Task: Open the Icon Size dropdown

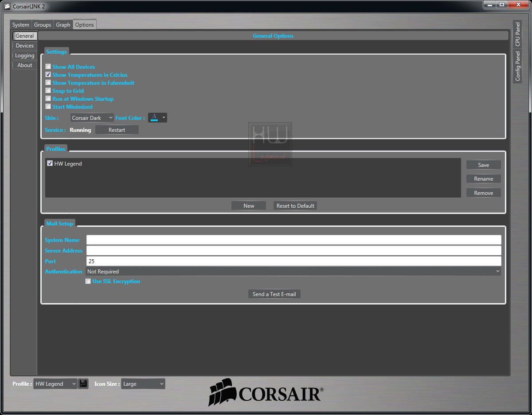Action: pyautogui.click(x=143, y=384)
